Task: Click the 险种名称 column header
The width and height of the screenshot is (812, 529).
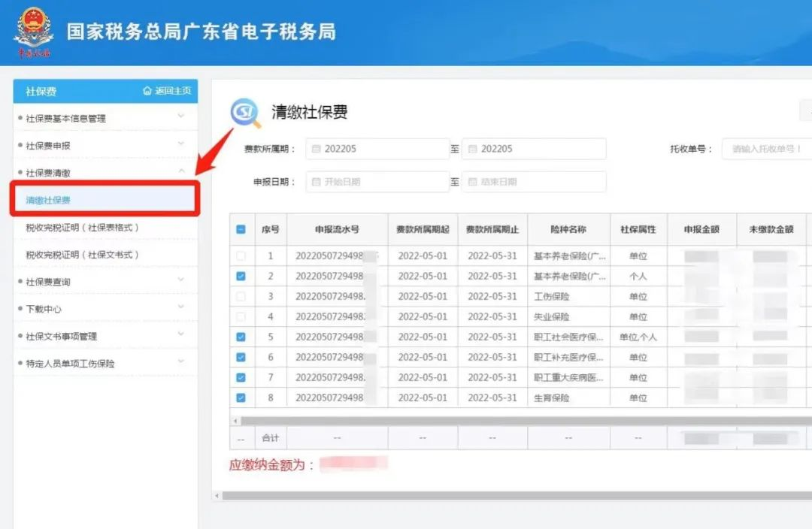Action: click(x=568, y=229)
